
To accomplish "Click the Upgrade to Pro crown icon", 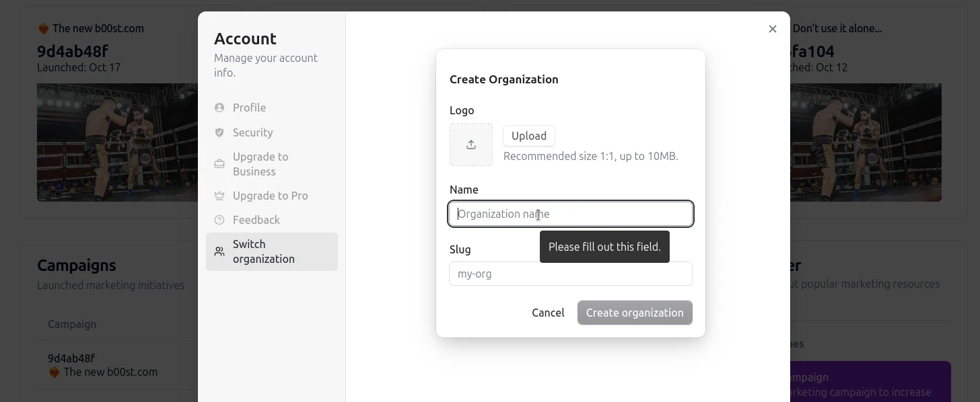I will coord(219,196).
